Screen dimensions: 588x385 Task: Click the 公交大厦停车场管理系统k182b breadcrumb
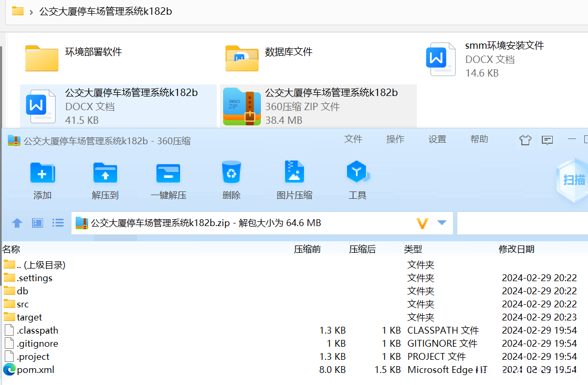[x=106, y=11]
